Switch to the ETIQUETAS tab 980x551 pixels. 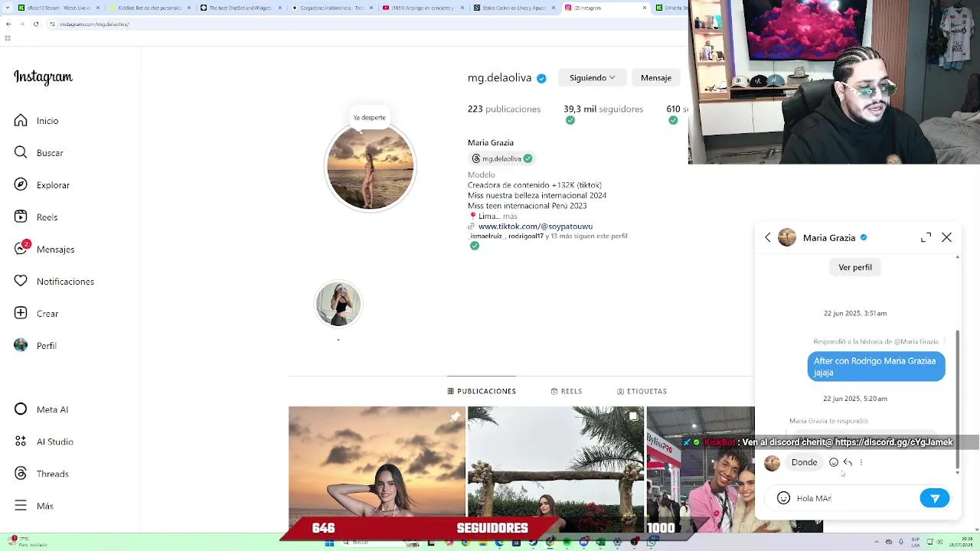click(x=642, y=391)
